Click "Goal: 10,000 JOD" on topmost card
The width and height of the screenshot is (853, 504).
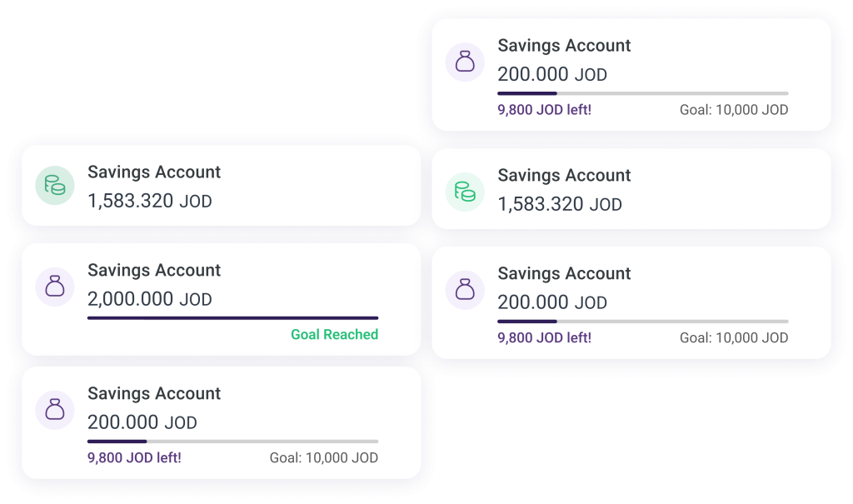[x=733, y=110]
